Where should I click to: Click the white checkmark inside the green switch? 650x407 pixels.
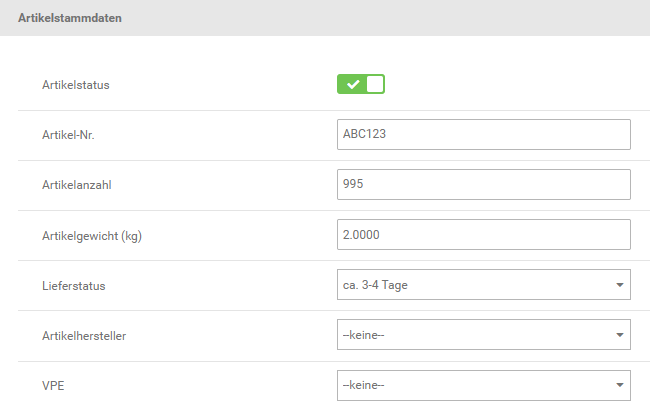pos(353,85)
